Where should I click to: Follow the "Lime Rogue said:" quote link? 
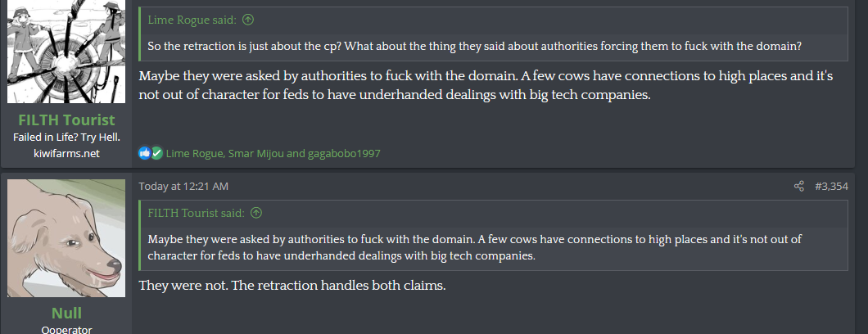pyautogui.click(x=193, y=20)
